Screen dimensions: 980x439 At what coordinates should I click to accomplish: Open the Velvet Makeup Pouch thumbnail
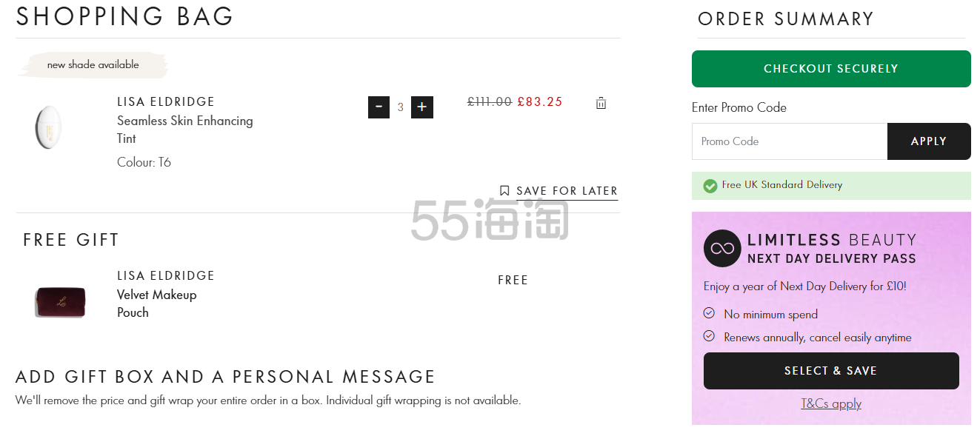click(60, 302)
